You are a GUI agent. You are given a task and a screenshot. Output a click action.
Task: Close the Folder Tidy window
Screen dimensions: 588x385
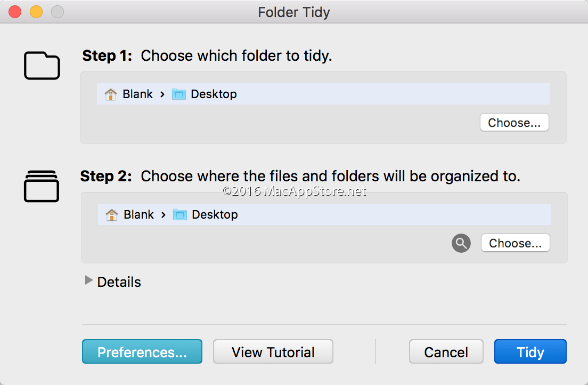click(15, 12)
